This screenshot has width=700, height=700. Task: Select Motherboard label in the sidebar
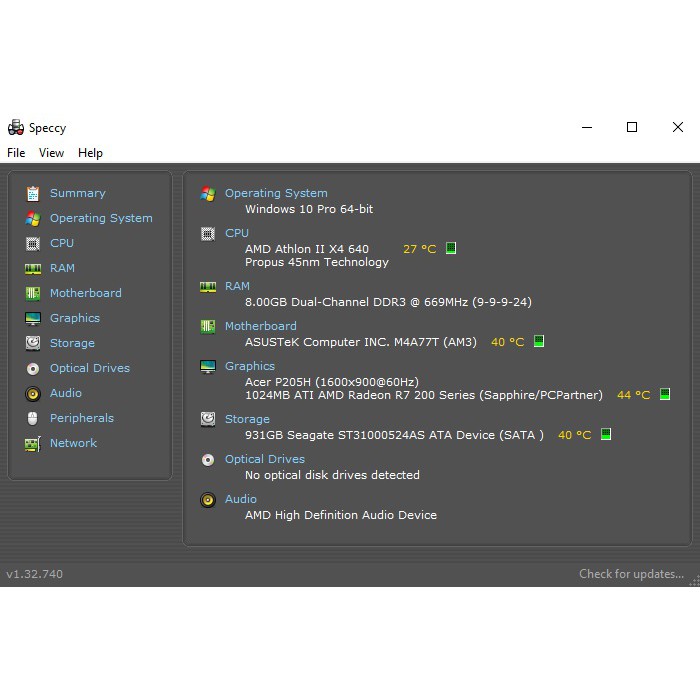(86, 293)
